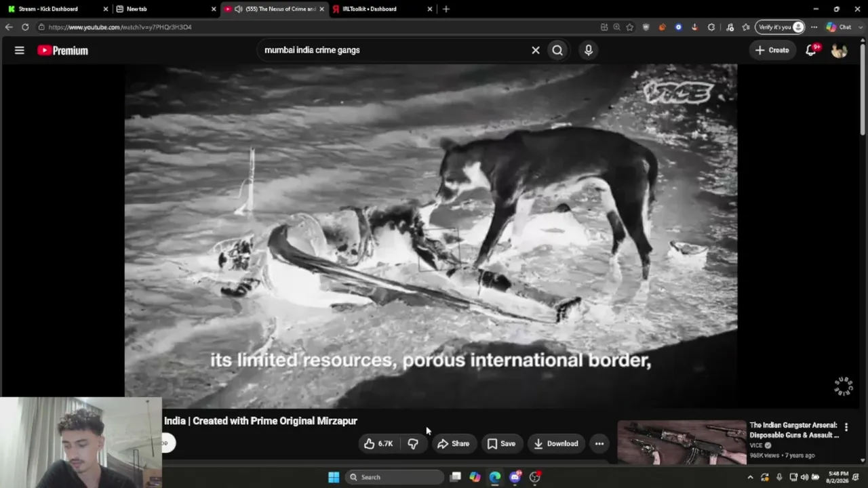868x488 pixels.
Task: Mute the playing tab via speaker icon
Action: coord(239,9)
